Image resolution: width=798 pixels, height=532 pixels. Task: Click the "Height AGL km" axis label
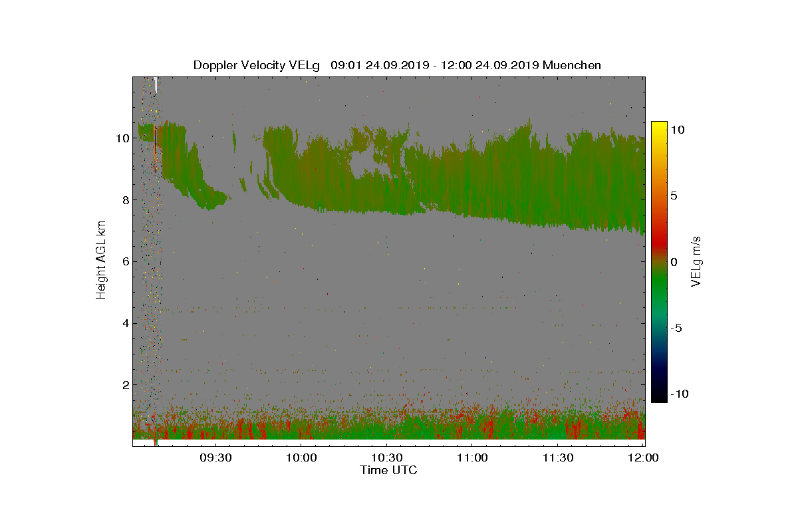[101, 260]
